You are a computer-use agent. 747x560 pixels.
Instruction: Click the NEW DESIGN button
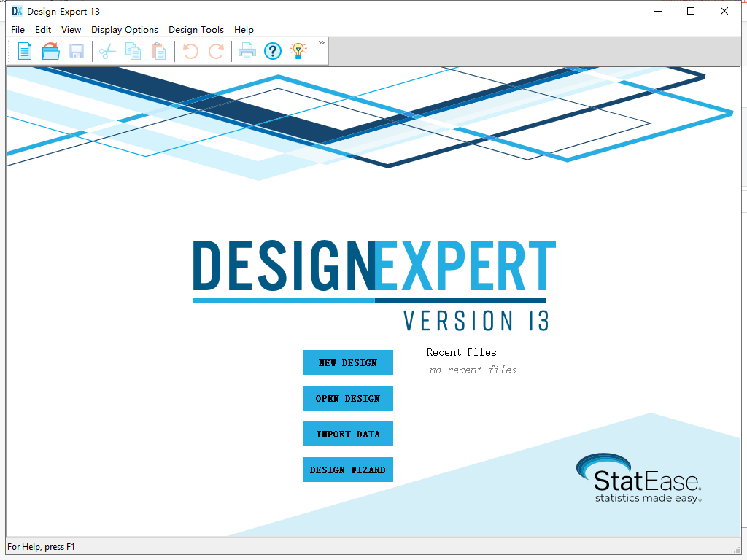[x=348, y=362]
